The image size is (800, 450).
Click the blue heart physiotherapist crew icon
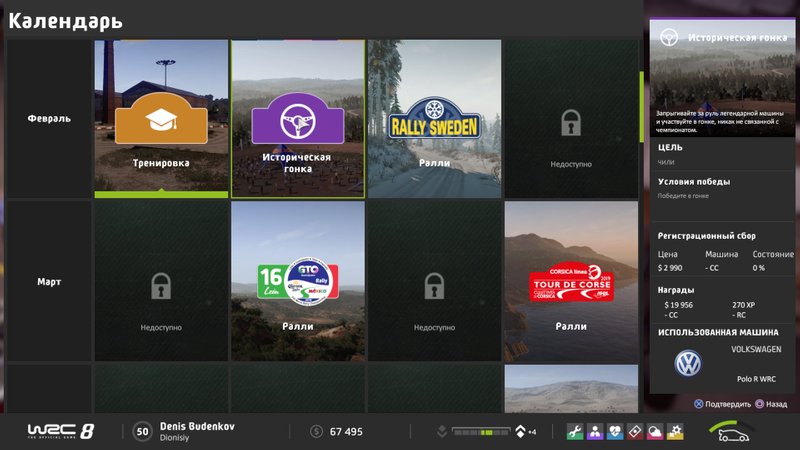click(615, 432)
